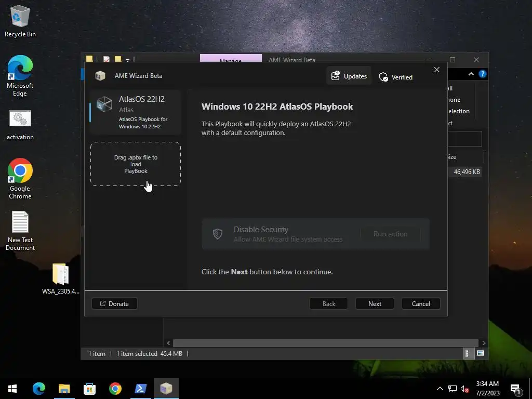
Task: Open PowerShell from the taskbar
Action: click(x=140, y=389)
